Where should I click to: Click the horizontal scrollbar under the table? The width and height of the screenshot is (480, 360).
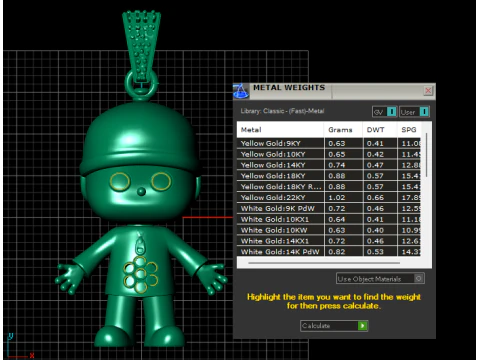324,263
